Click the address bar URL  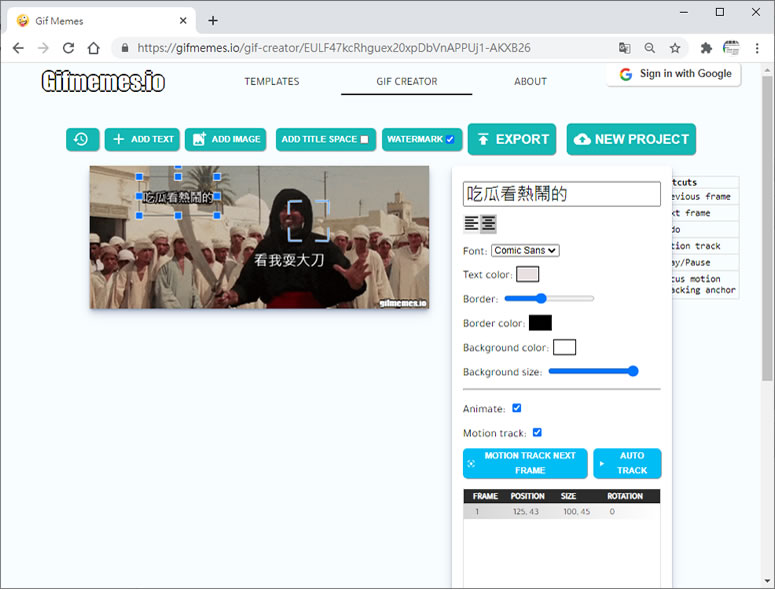334,48
